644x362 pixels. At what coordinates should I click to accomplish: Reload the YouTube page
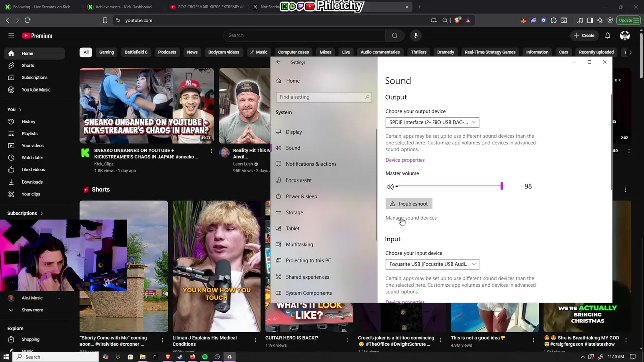[x=27, y=20]
